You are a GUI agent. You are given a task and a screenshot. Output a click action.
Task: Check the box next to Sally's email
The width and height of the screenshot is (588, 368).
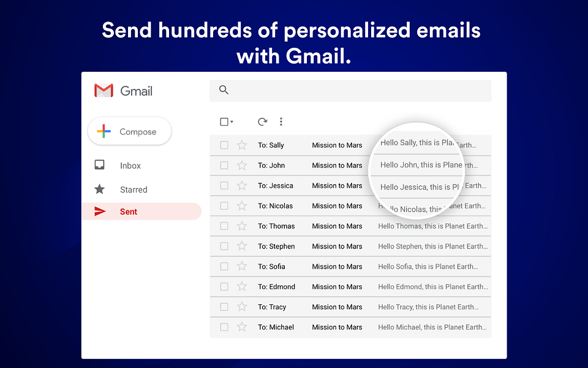(x=224, y=145)
